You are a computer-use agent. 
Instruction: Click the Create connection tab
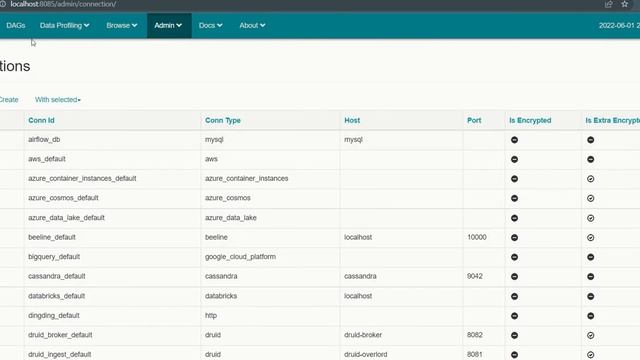[9, 100]
